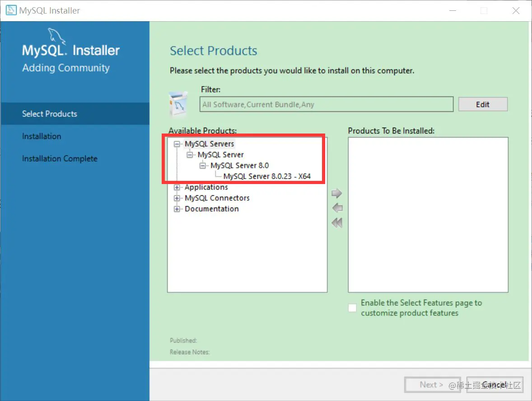Select the MySQL Server label under MySQL Servers
This screenshot has height=401, width=532.
click(x=220, y=155)
